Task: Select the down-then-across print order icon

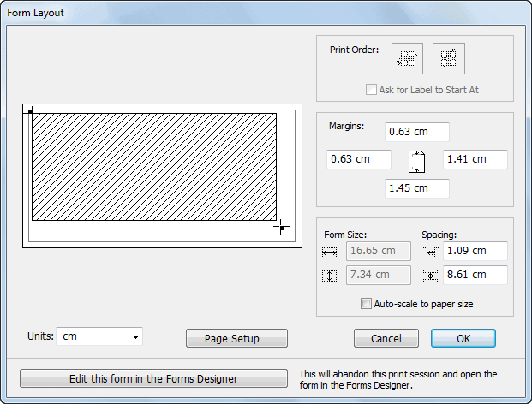Action: [449, 59]
